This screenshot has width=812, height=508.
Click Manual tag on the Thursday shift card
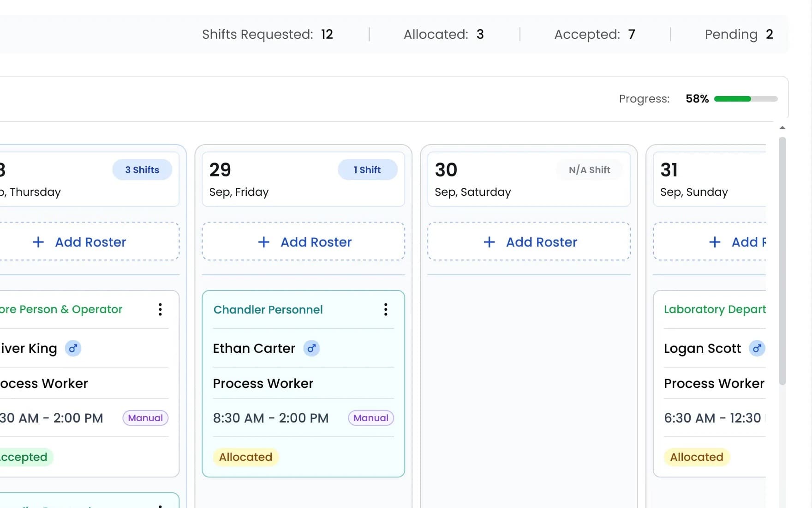tap(145, 418)
